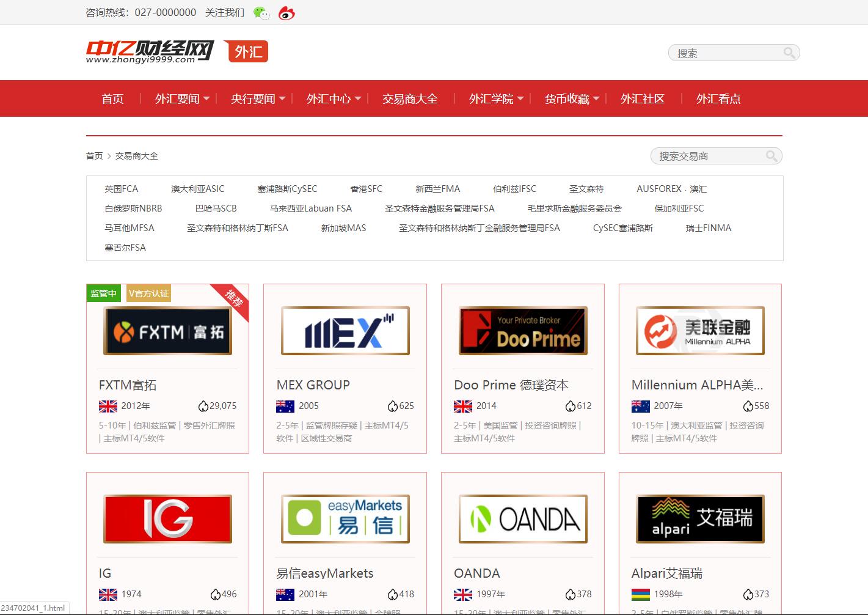Click the flame popularity icon on FXTM富拓 card
This screenshot has width=868, height=615.
click(x=203, y=406)
